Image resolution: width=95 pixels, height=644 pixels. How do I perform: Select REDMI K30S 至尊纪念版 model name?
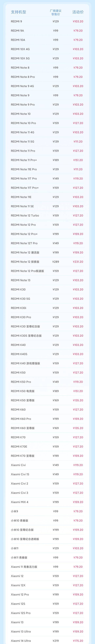[26, 336]
